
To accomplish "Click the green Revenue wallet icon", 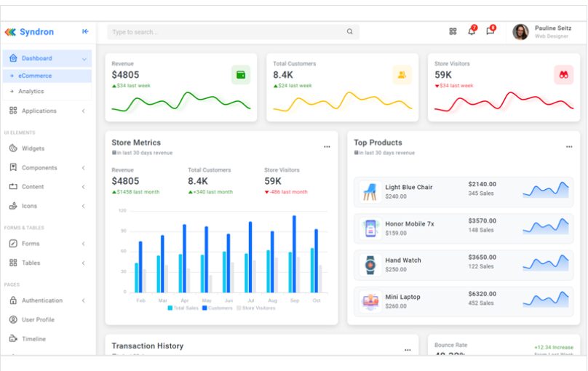I will click(x=241, y=74).
